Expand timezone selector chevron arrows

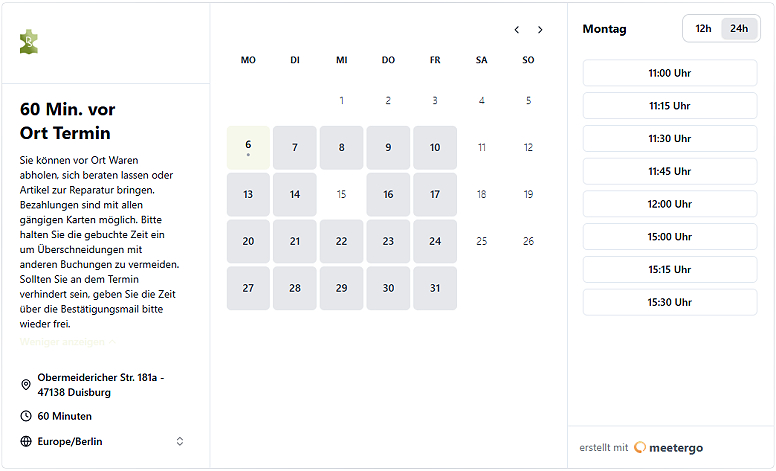coord(180,441)
